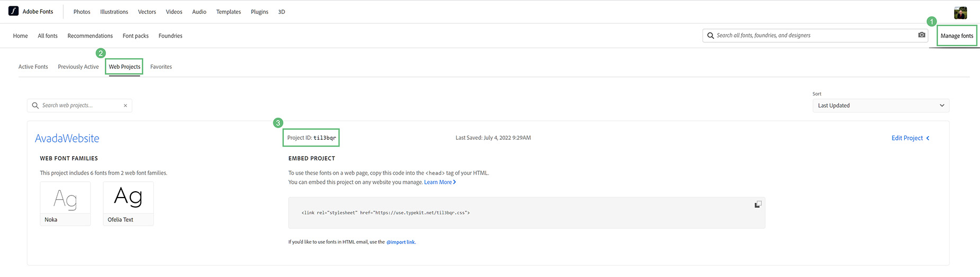
Task: Open the Recommendations page
Action: click(90, 36)
